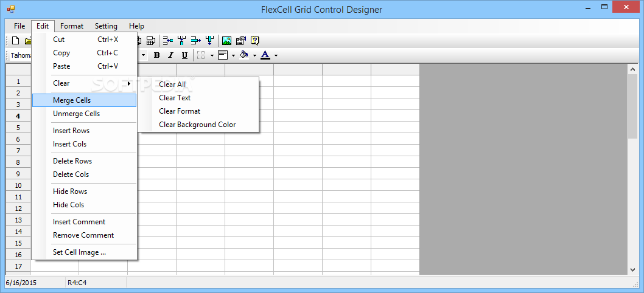Choose Copy from Edit menu
This screenshot has width=644, height=293.
(84, 53)
